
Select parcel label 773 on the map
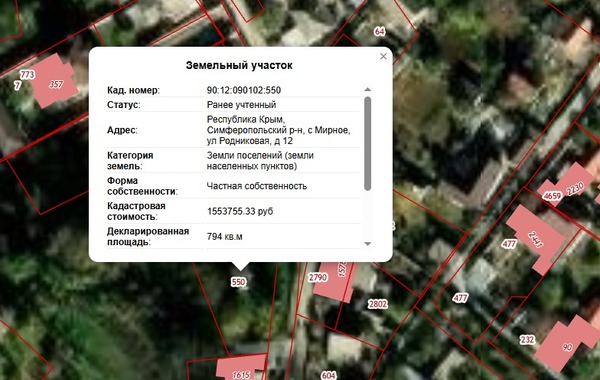pos(27,74)
